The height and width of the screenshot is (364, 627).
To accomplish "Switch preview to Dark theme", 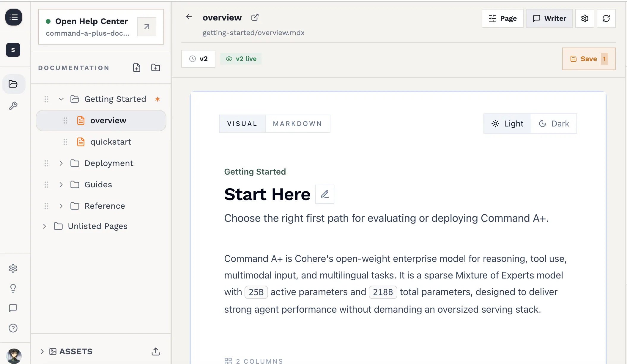I will pos(554,124).
